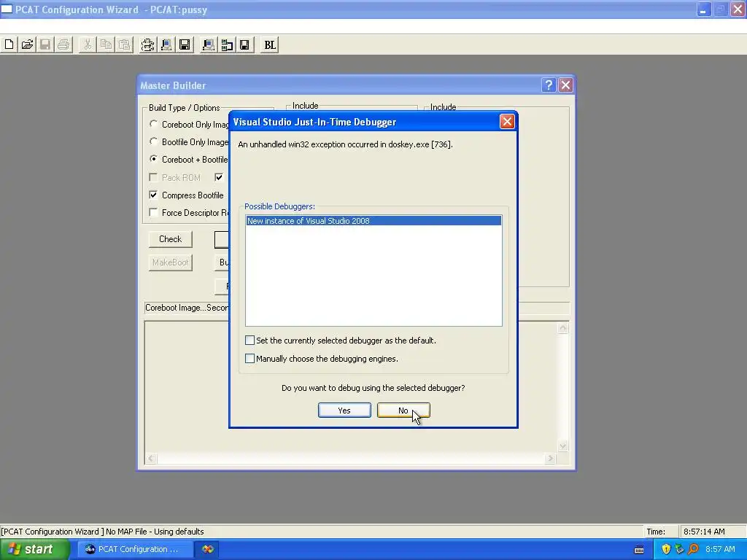The width and height of the screenshot is (747, 560).
Task: Click the PCAT Configuration taskbar button
Action: coord(135,549)
